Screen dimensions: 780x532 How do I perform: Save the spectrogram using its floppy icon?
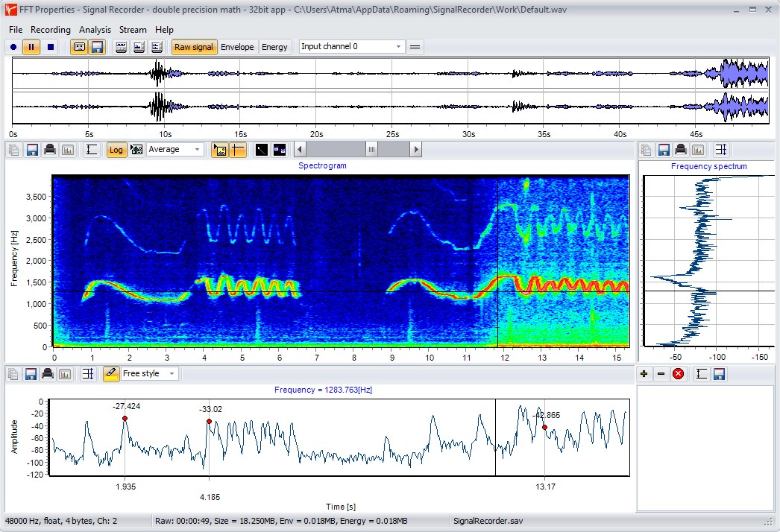tap(32, 150)
